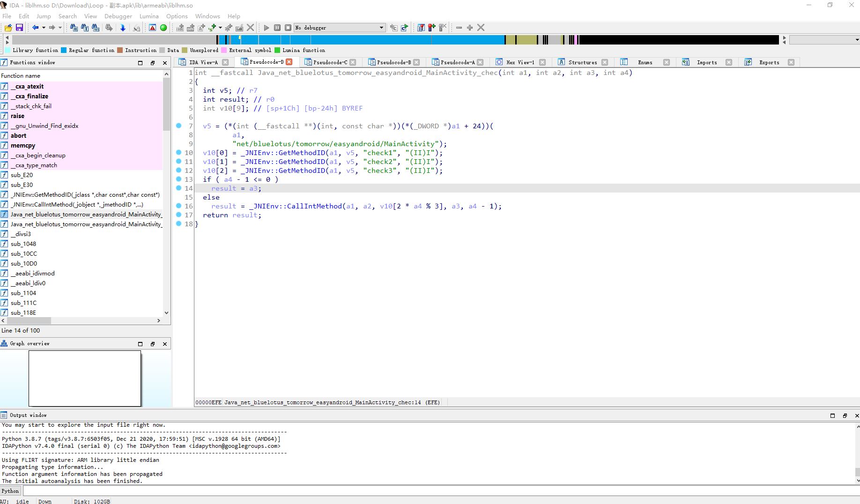
Task: Open the Options menu
Action: [x=177, y=16]
